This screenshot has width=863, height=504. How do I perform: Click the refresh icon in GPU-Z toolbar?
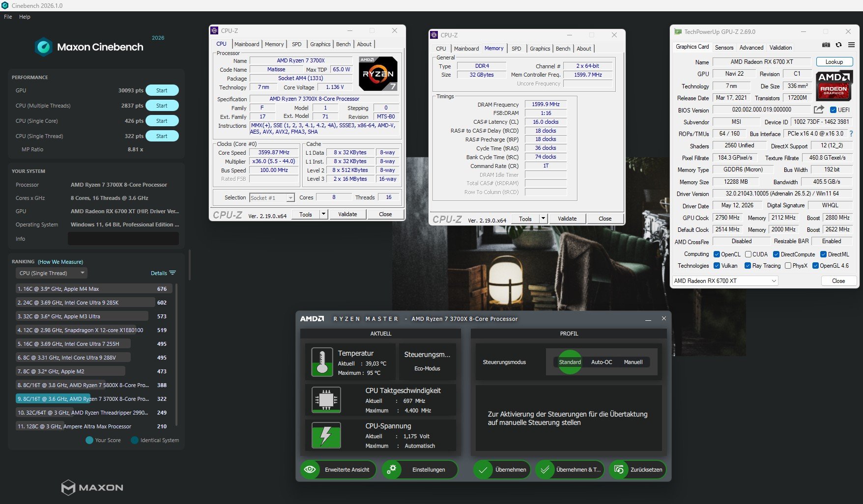point(839,45)
